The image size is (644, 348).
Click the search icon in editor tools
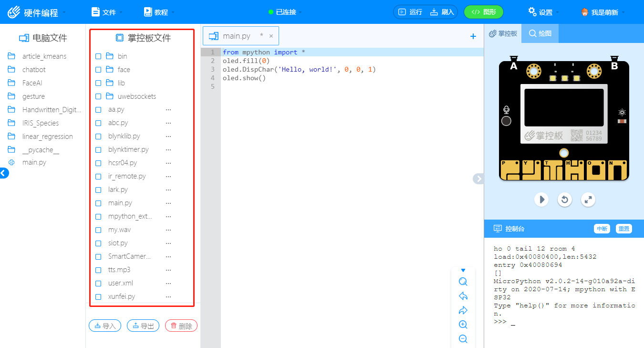(x=463, y=282)
